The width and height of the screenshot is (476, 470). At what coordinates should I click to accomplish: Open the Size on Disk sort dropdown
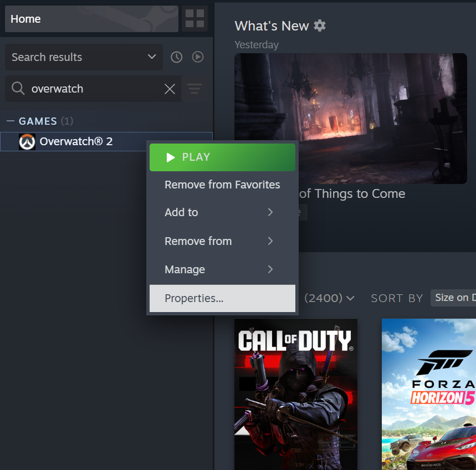click(x=453, y=298)
